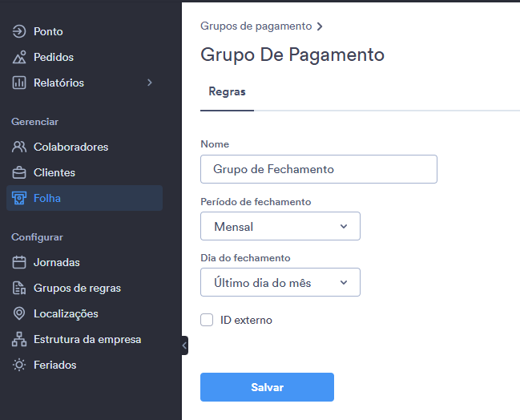
Task: Open Jornadas configuration
Action: [x=85, y=262]
